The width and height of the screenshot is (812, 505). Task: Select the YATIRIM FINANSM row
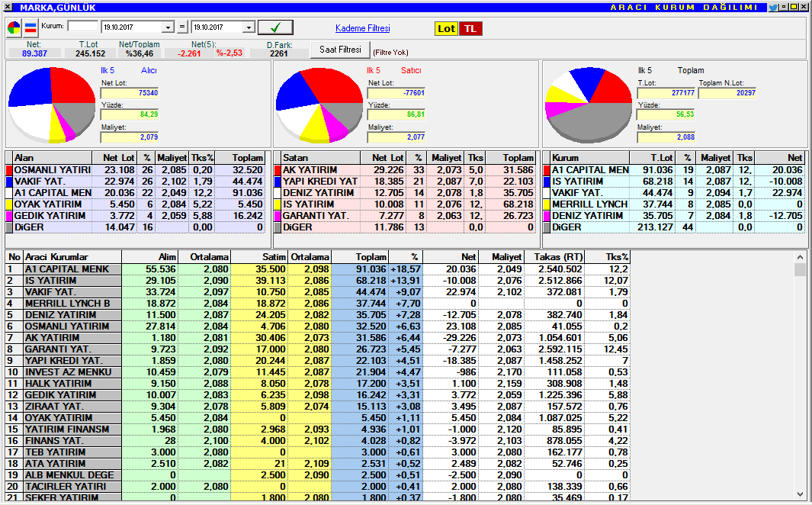(x=317, y=429)
